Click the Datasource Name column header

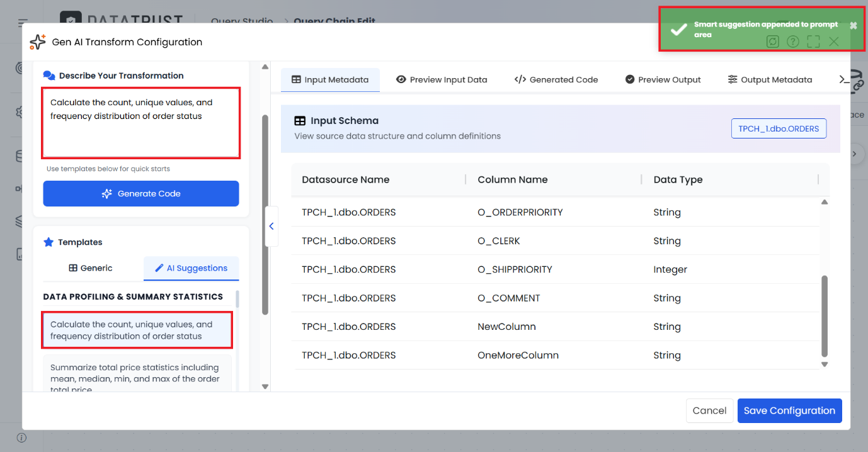[x=346, y=179]
